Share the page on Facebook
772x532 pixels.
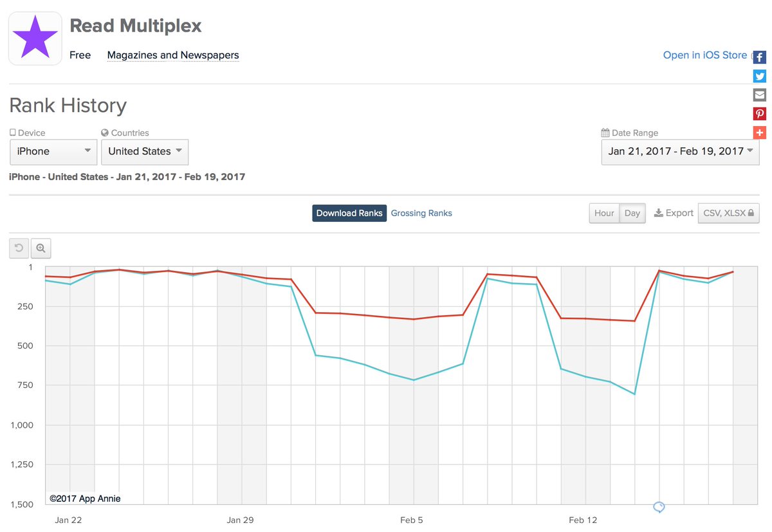click(760, 57)
